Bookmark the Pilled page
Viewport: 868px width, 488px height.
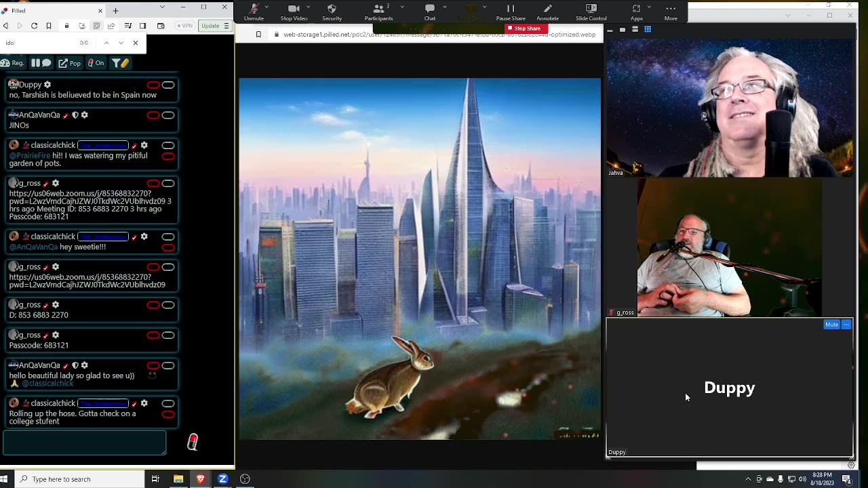pos(49,26)
